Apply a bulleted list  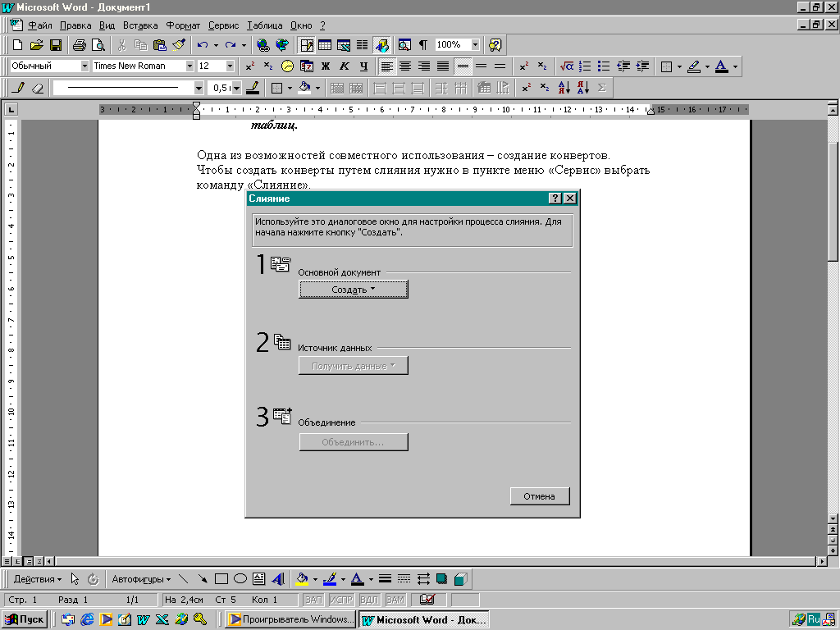click(604, 66)
